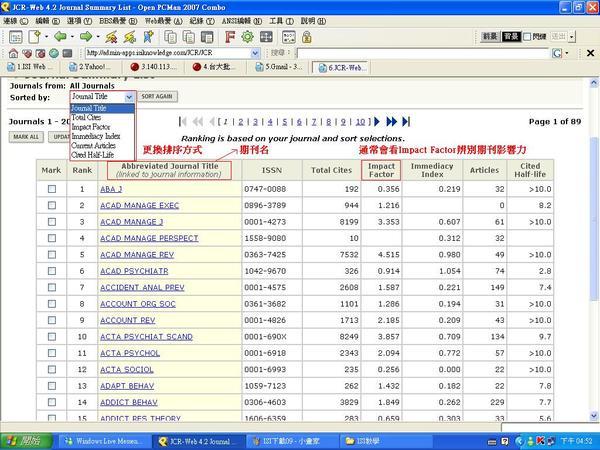Tick the checkbox for ACAD MANAGE J
Viewport: 600px width, 450px height.
(x=52, y=222)
